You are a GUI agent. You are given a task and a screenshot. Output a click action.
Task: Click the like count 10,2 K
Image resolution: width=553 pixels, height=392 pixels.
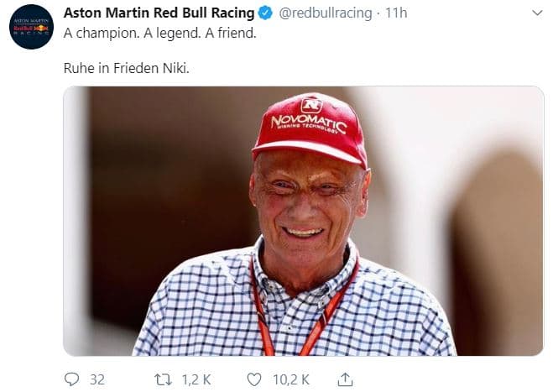292,379
